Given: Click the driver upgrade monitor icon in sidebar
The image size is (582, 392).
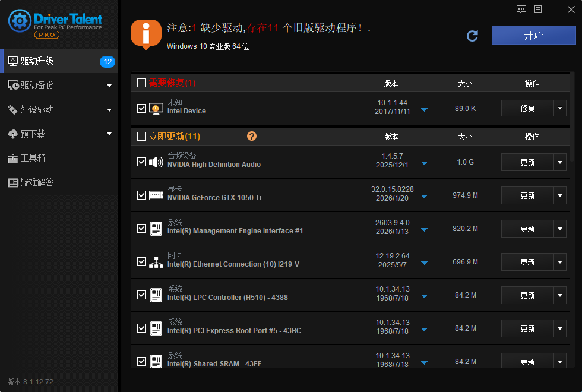Looking at the screenshot, I should [x=13, y=61].
